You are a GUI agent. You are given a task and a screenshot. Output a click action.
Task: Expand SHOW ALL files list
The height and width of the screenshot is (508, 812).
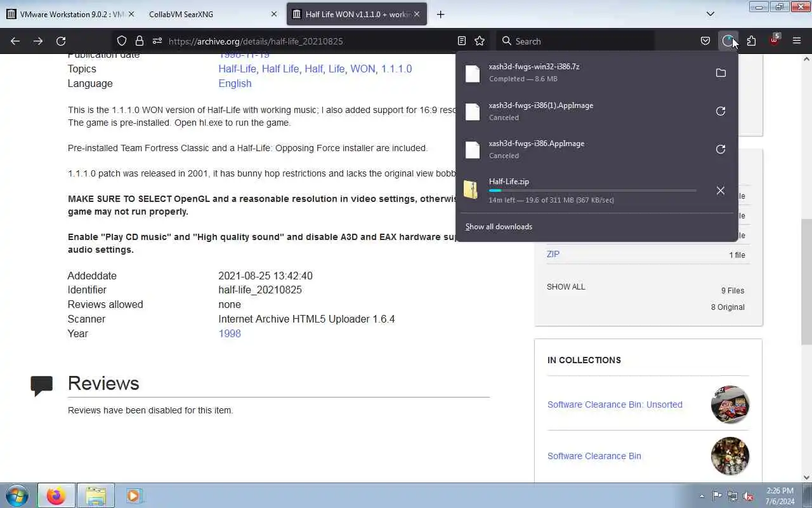tap(566, 287)
